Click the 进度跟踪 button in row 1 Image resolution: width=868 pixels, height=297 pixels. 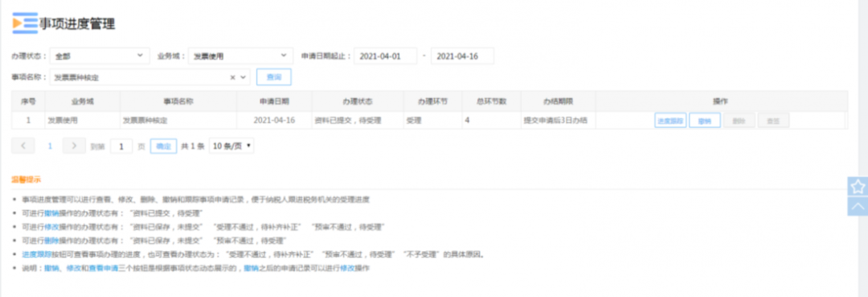click(670, 120)
